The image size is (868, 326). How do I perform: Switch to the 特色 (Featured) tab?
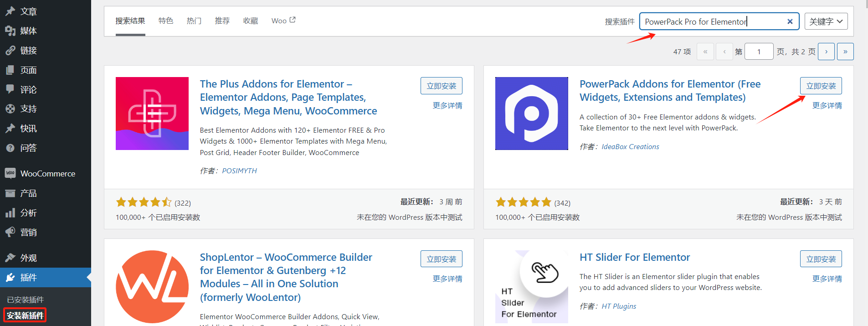[166, 21]
